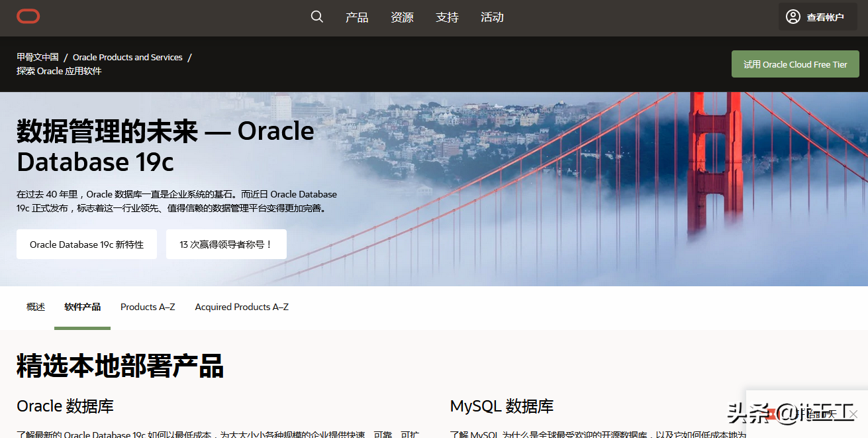The height and width of the screenshot is (438, 868).
Task: Click the 数据管理的未来 Oracle Database 19c headline
Action: tap(166, 146)
